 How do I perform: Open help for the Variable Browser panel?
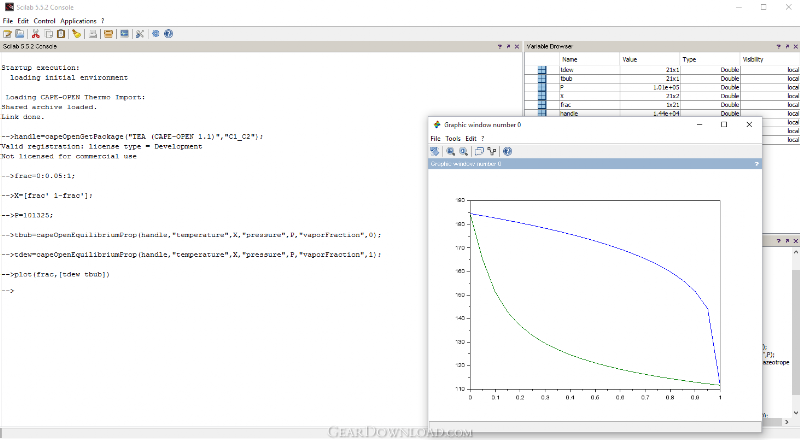click(779, 46)
